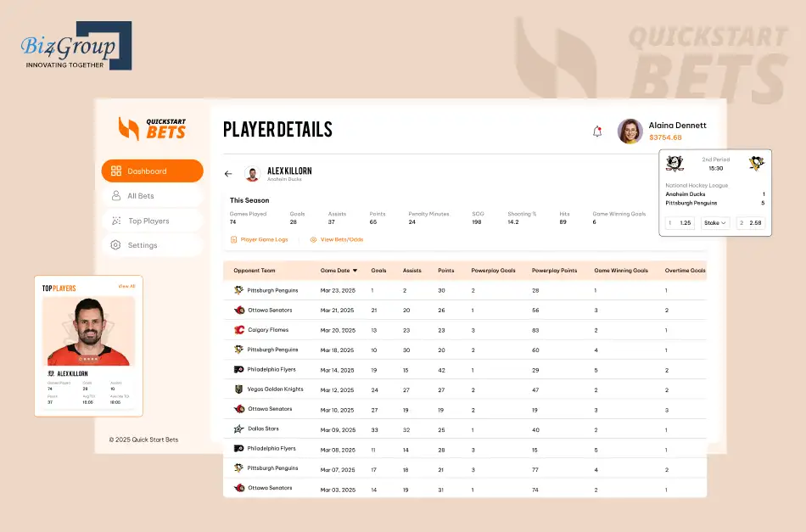The image size is (806, 532).
Task: Open Alaina Dennett's profile avatar
Action: tap(630, 132)
